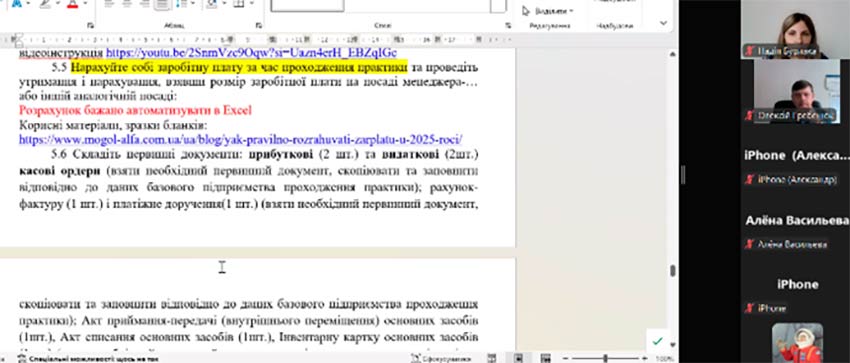Click the text effects letter A icon
The height and width of the screenshot is (363, 850).
click(16, 4)
